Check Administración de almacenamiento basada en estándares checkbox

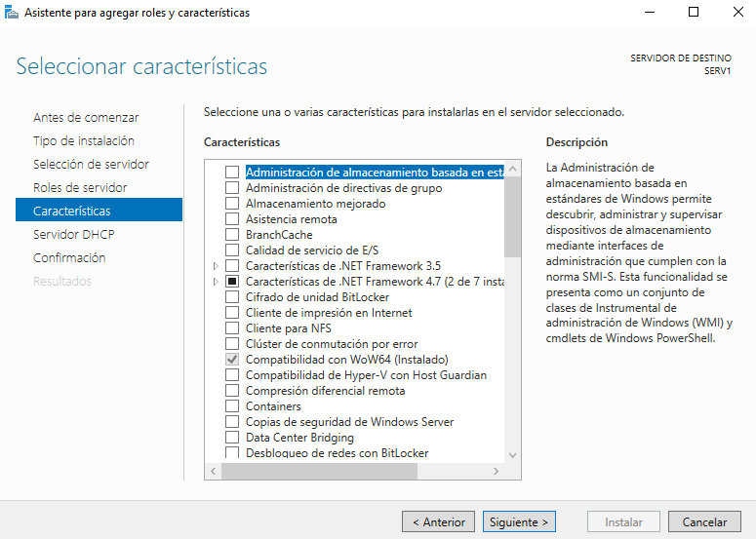click(x=232, y=172)
